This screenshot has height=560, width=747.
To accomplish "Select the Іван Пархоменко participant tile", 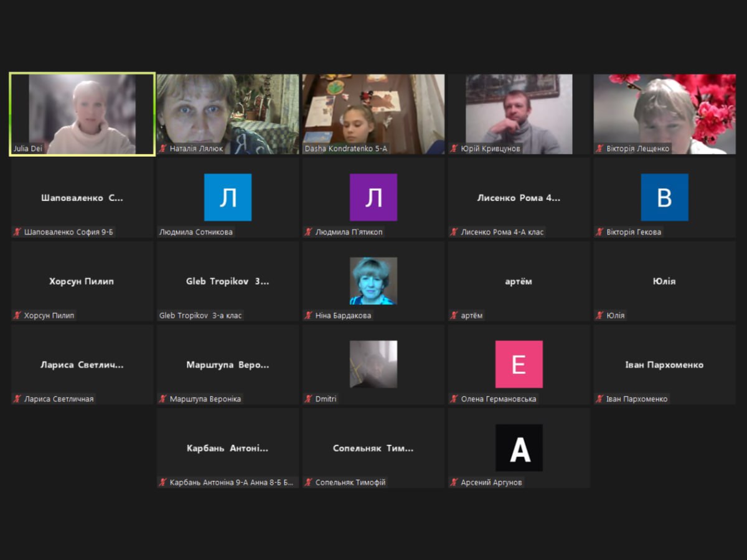I will pyautogui.click(x=665, y=364).
